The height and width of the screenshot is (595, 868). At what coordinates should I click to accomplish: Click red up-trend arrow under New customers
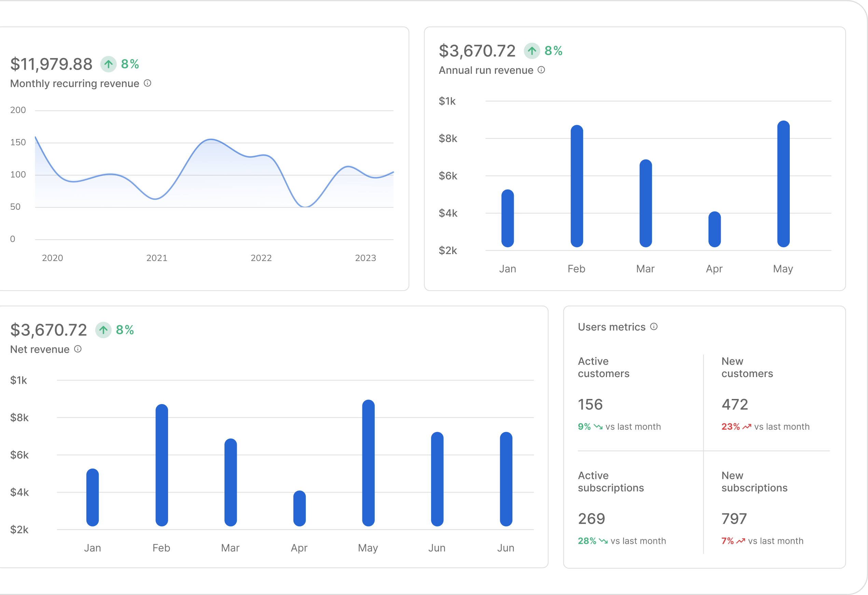tap(747, 427)
